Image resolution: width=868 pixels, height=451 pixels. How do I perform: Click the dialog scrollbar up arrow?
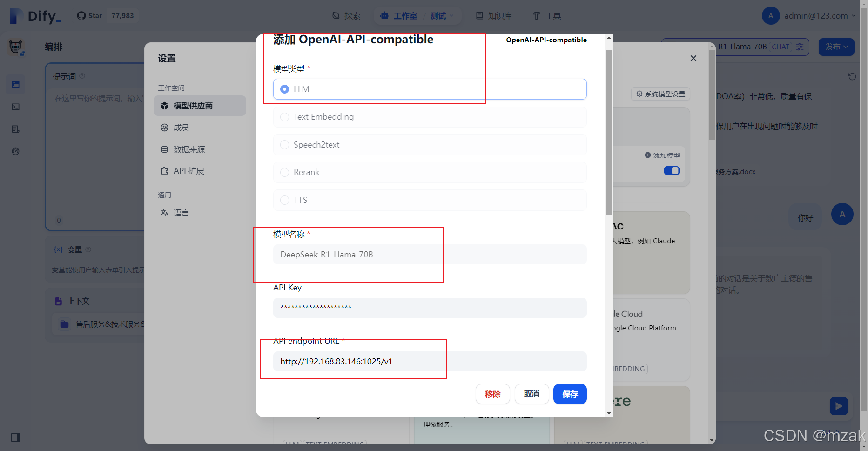609,38
